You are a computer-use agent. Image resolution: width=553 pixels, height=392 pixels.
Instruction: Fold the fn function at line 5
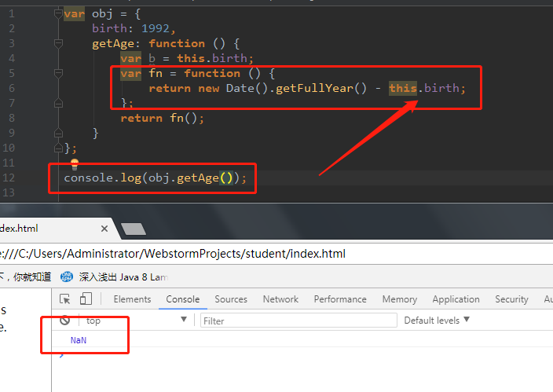(x=58, y=74)
